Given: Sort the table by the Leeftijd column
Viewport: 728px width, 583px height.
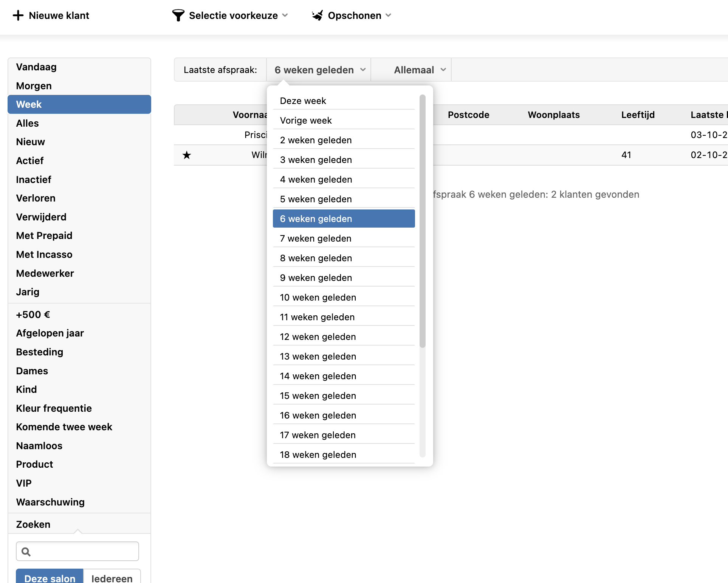Looking at the screenshot, I should [638, 115].
